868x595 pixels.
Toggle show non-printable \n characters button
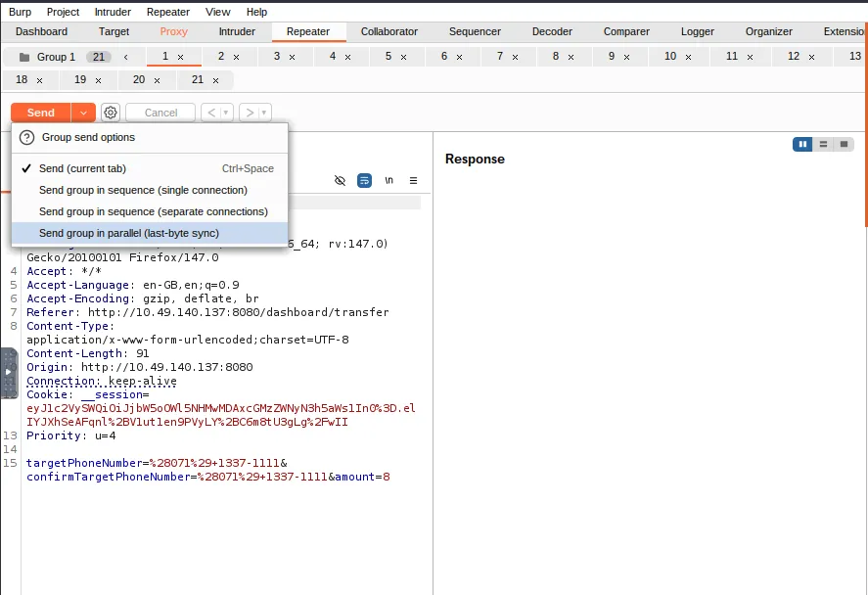click(388, 181)
